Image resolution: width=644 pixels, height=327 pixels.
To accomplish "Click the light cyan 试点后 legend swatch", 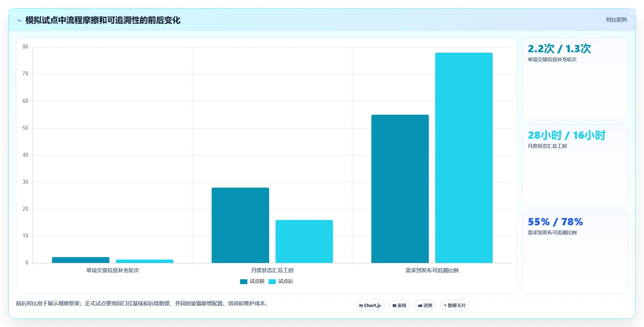I will 272,282.
